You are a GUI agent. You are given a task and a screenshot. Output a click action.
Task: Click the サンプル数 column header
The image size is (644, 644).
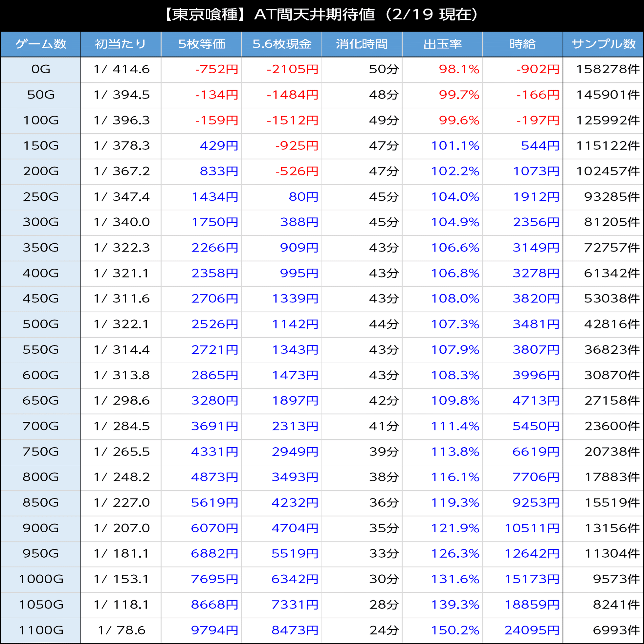[x=603, y=44]
